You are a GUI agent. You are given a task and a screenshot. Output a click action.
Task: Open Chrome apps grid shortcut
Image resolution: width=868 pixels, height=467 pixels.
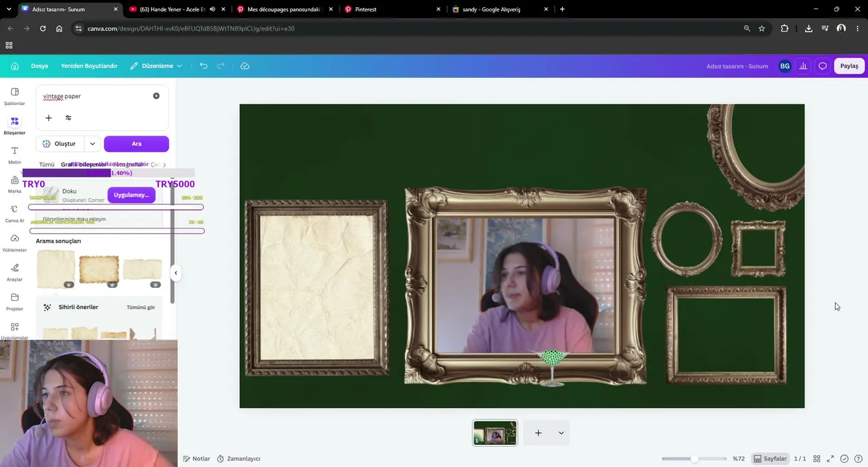point(9,45)
